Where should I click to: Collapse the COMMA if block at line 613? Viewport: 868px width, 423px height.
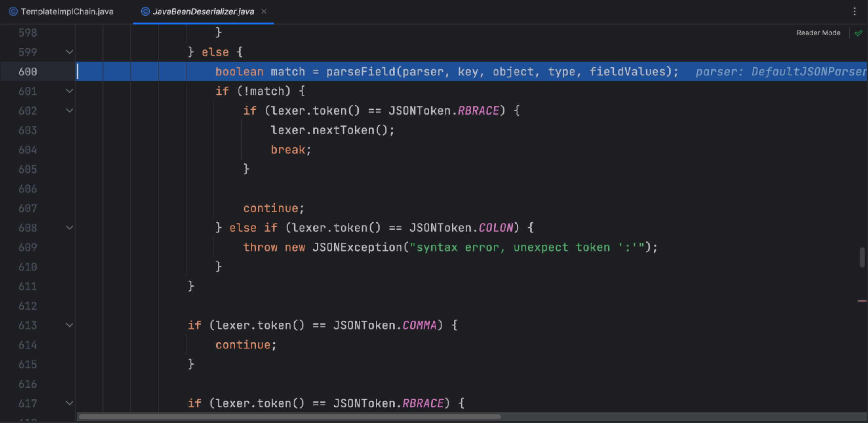click(69, 325)
